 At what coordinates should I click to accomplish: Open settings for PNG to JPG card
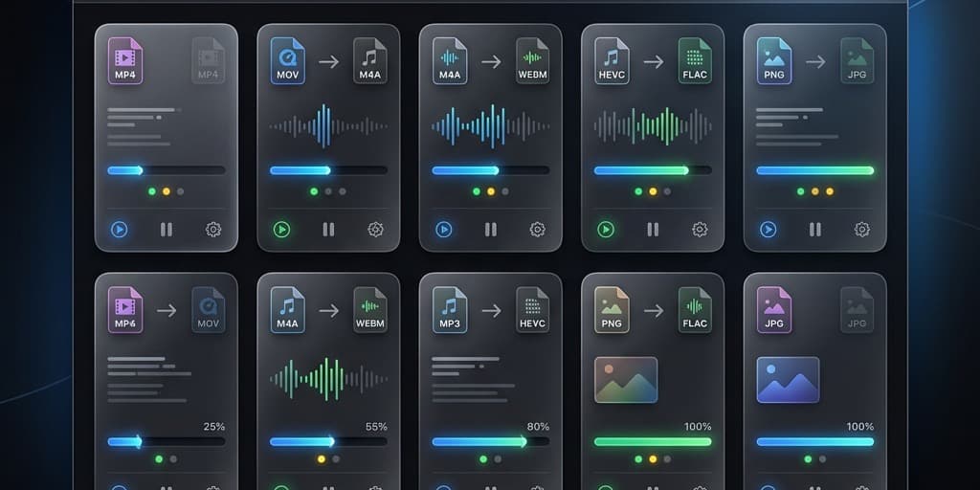[862, 230]
